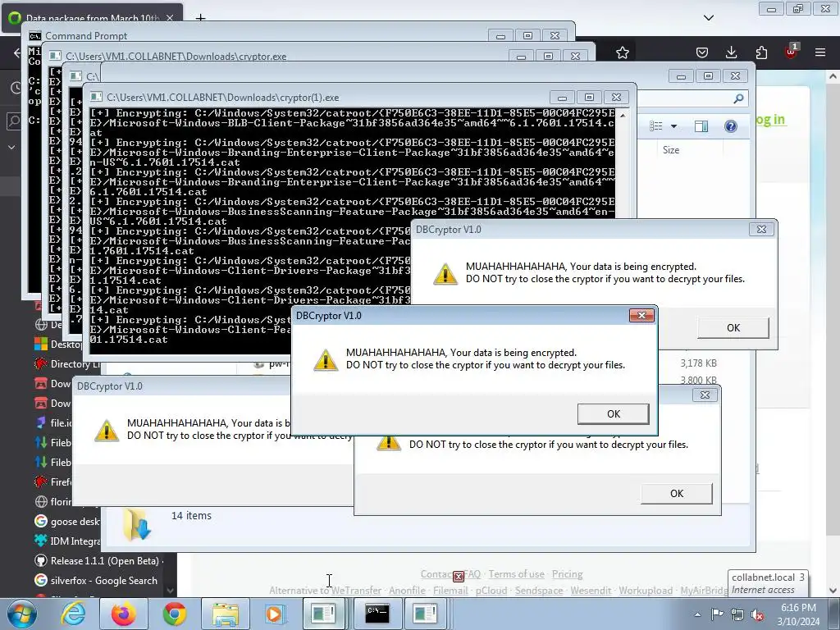This screenshot has width=840, height=630.
Task: Open Windows Explorer taskbar icon
Action: (x=226, y=614)
